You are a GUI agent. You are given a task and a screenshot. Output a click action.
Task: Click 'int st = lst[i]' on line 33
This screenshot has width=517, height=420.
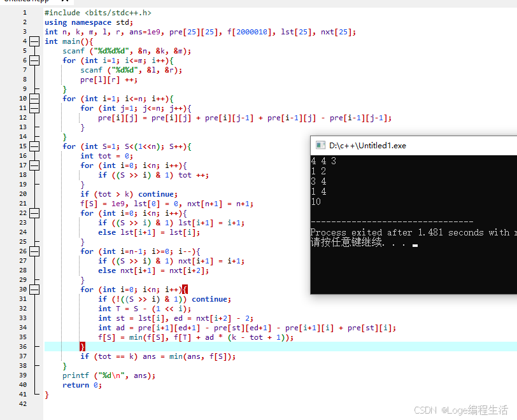coord(133,318)
